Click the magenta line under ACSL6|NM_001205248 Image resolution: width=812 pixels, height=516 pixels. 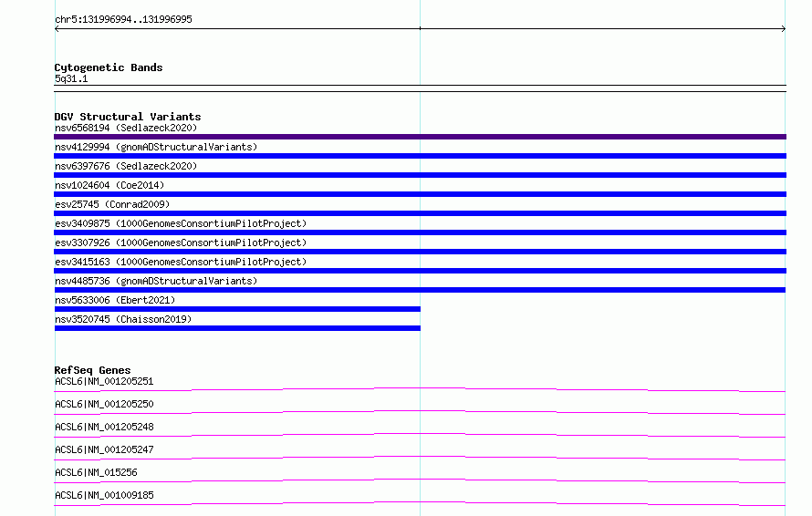420,435
